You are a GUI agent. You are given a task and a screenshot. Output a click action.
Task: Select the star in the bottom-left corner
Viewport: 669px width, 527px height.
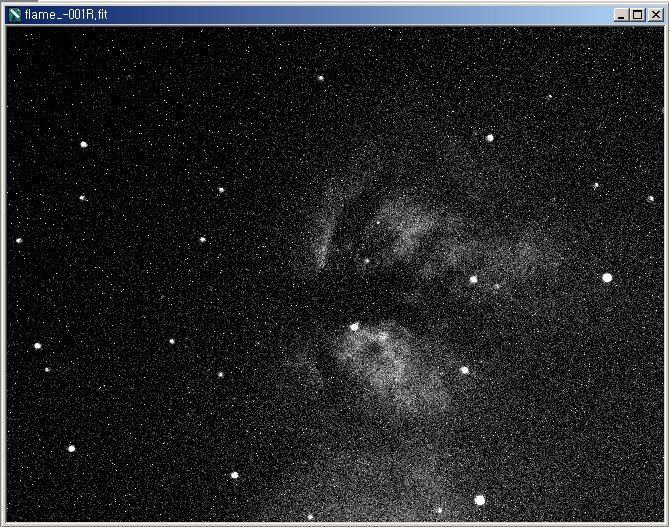(71, 448)
